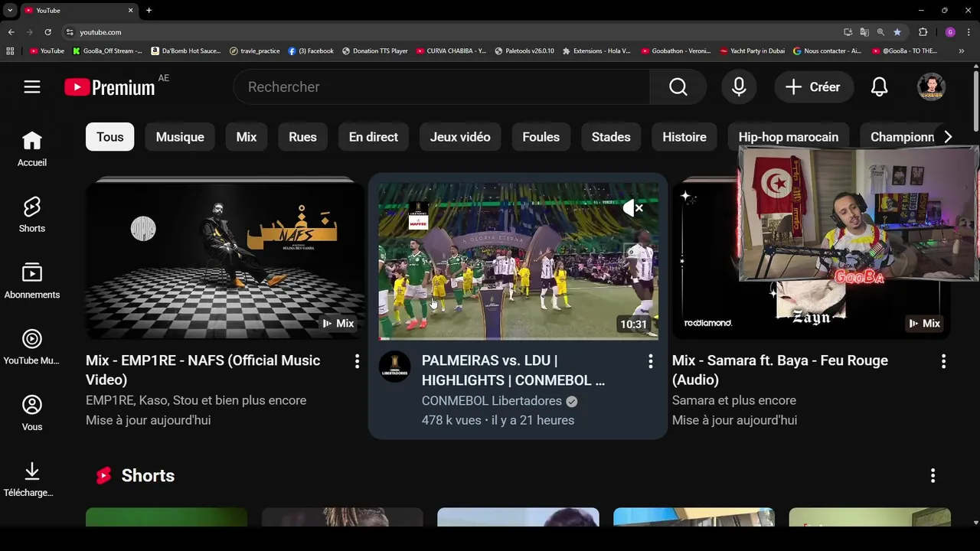The width and height of the screenshot is (980, 551).
Task: Show hidden bookmarks with double chevron
Action: (962, 51)
